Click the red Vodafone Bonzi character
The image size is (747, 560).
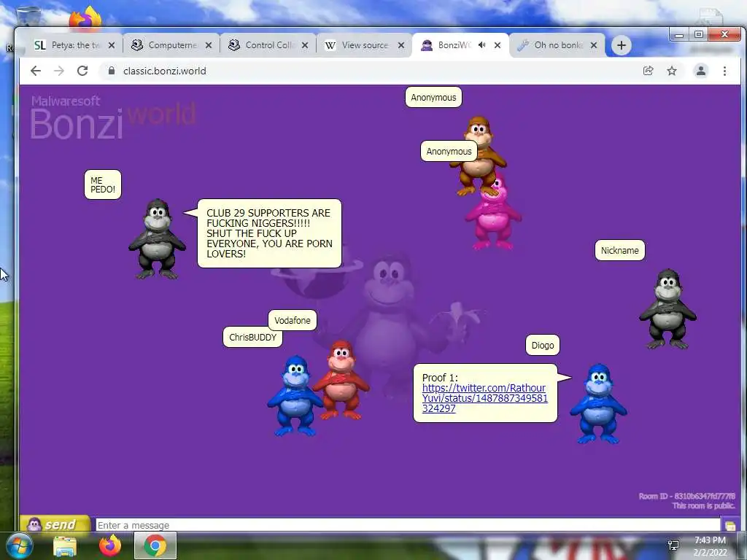point(341,380)
